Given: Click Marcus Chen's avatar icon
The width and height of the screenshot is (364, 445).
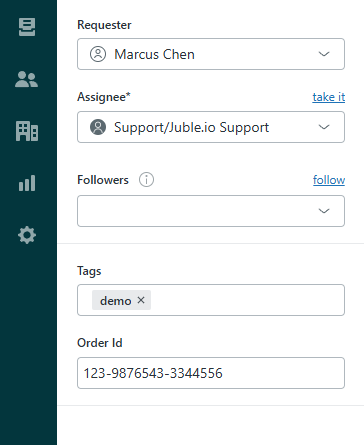Looking at the screenshot, I should (x=98, y=54).
